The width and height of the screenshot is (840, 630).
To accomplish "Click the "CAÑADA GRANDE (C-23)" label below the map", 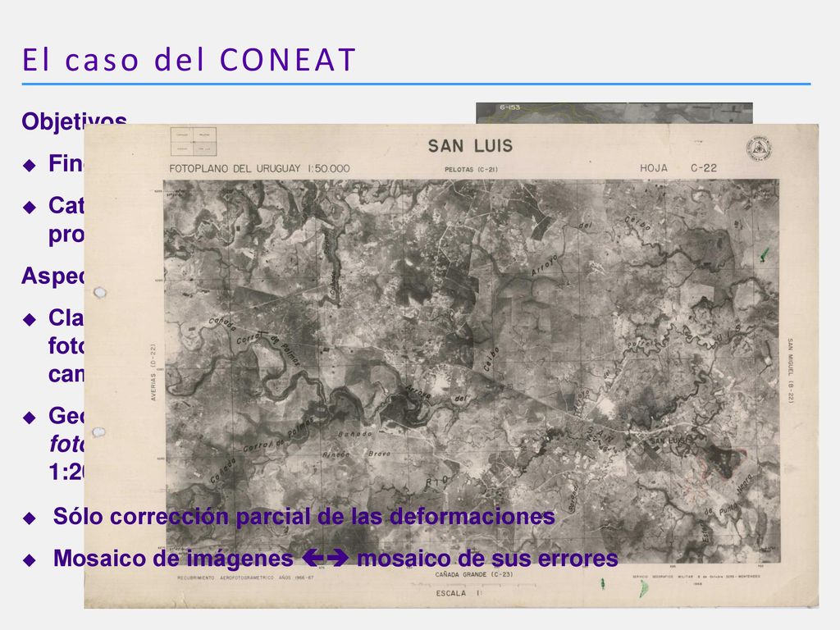I will click(474, 574).
